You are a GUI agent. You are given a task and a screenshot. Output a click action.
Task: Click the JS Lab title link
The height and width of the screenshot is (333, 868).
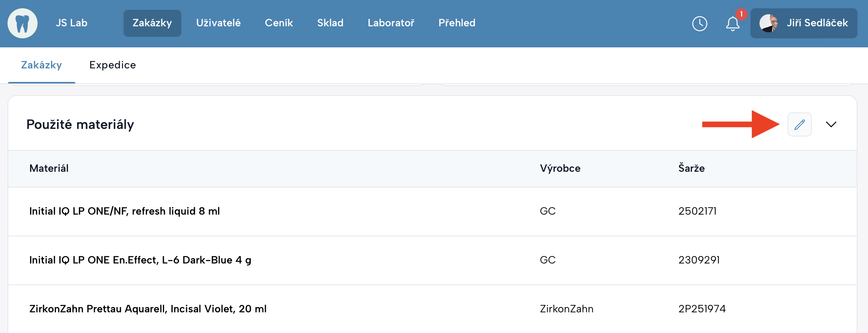(x=71, y=23)
